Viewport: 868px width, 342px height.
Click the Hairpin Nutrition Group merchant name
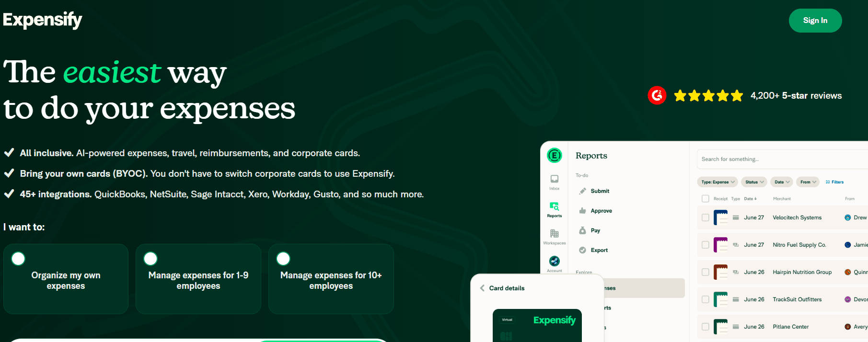802,272
